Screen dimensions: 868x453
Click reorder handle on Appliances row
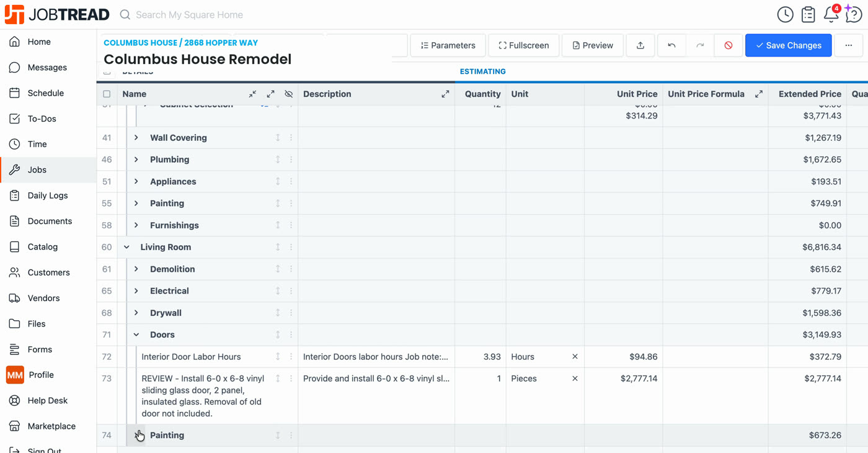(278, 182)
